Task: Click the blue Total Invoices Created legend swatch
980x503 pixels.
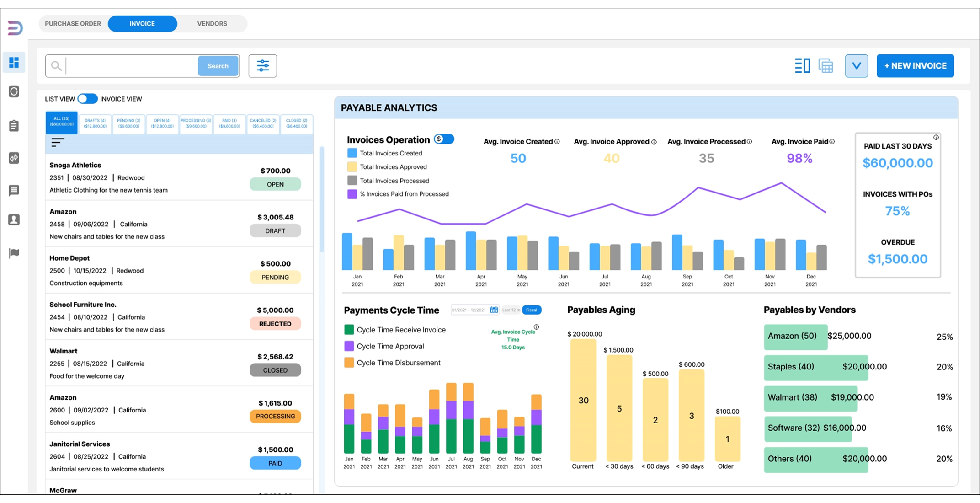Action: tap(352, 153)
